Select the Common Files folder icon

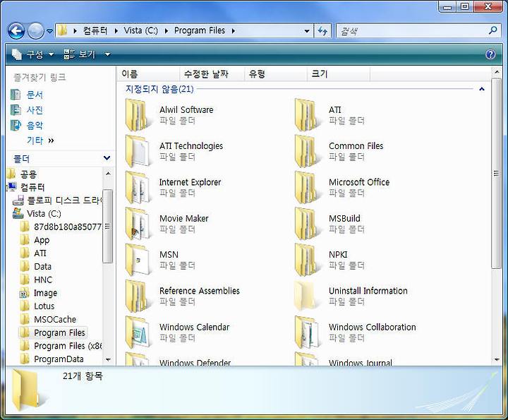(306, 151)
